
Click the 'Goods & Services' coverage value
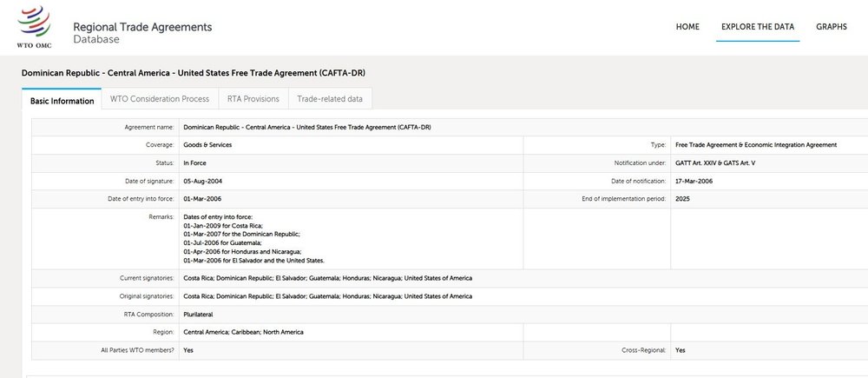click(207, 145)
